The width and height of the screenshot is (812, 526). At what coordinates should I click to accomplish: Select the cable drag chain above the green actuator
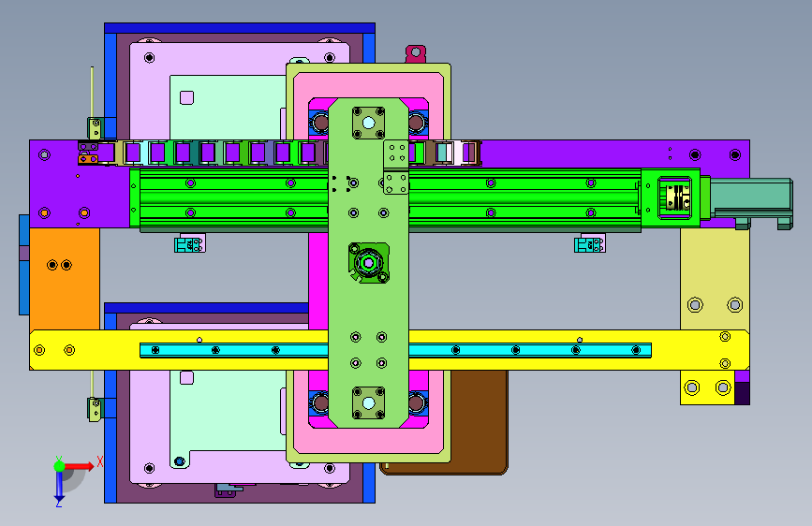pos(280,153)
